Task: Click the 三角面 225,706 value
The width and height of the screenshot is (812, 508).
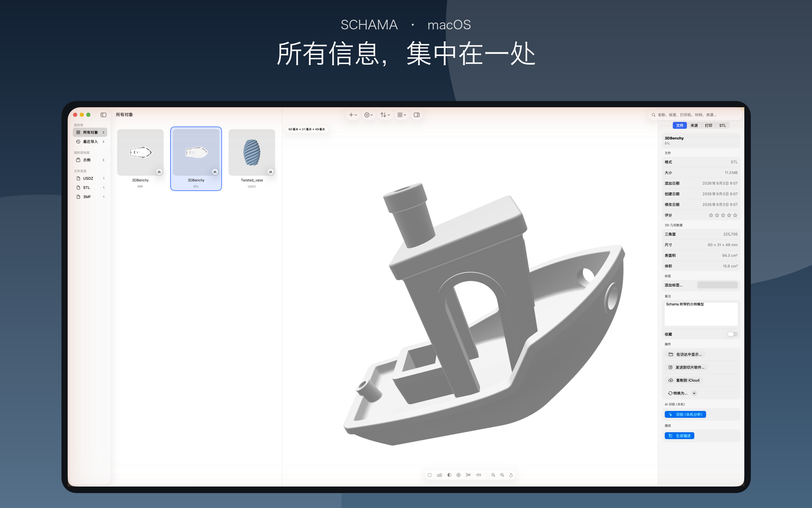Action: pos(730,234)
